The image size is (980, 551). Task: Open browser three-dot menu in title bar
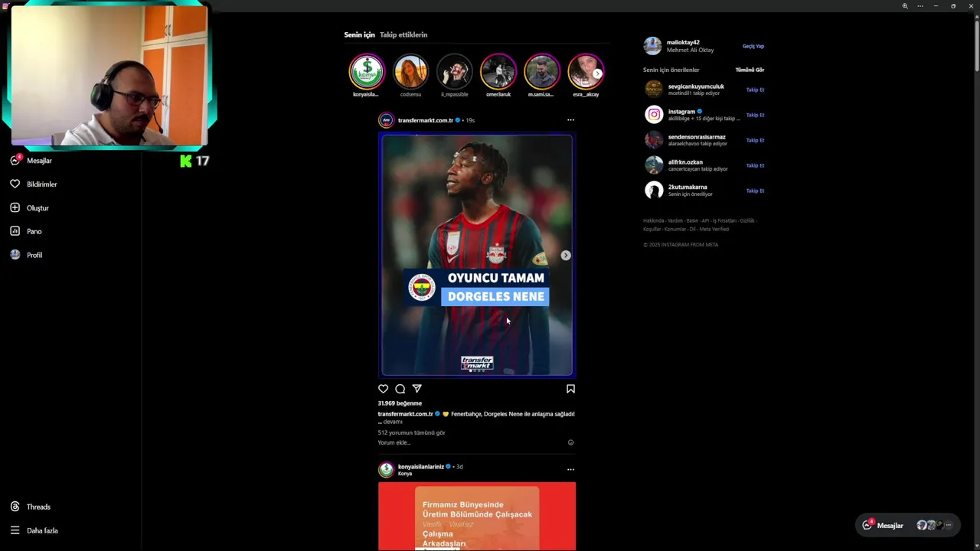coord(920,6)
